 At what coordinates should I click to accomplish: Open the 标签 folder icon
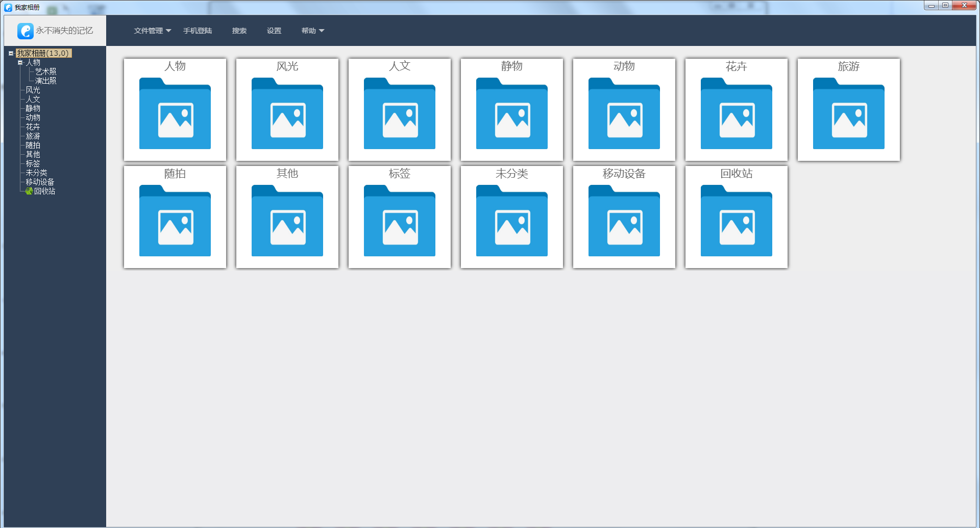pos(400,221)
